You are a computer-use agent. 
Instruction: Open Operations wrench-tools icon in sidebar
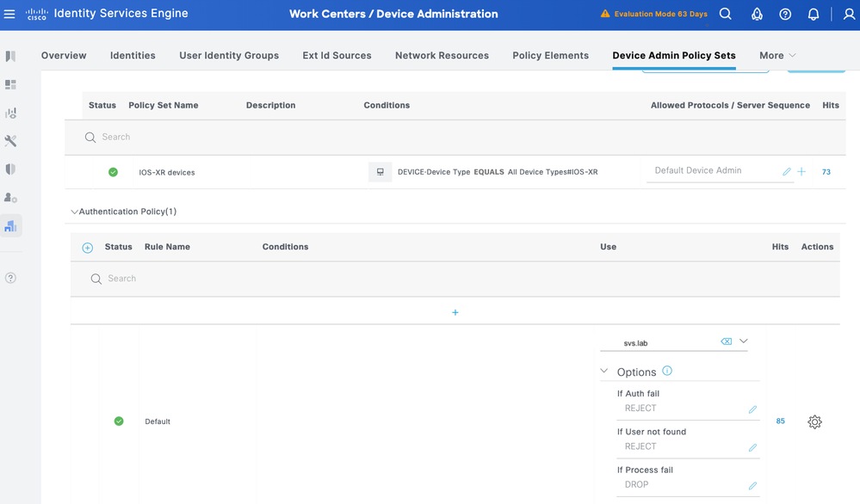(x=10, y=141)
